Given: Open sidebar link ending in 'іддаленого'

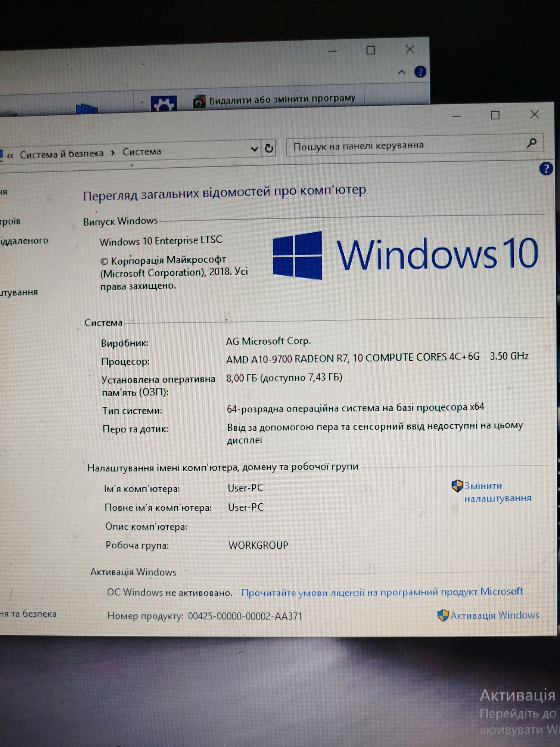Looking at the screenshot, I should (24, 241).
